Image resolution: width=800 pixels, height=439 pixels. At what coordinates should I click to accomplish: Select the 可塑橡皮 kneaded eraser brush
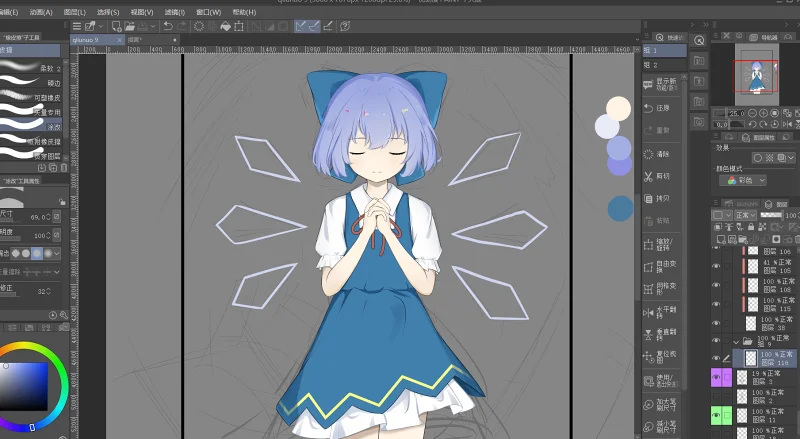tap(31, 96)
